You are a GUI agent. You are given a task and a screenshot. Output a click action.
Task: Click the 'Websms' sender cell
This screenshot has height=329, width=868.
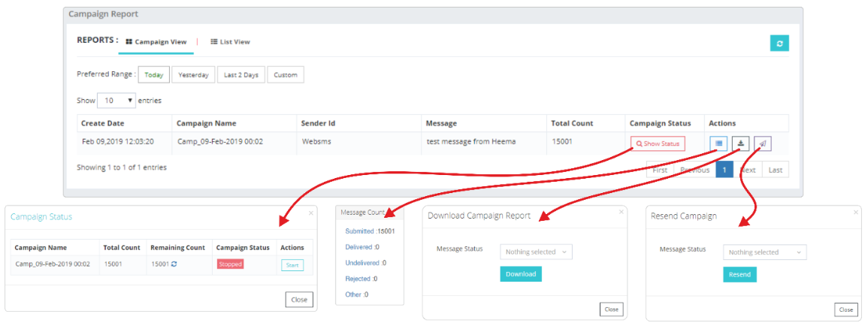point(316,141)
